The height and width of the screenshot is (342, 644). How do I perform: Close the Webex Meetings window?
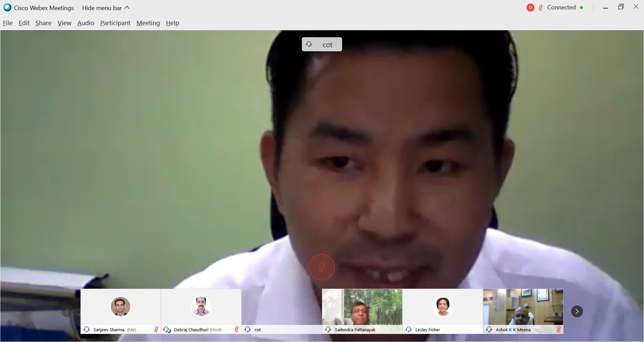click(636, 6)
